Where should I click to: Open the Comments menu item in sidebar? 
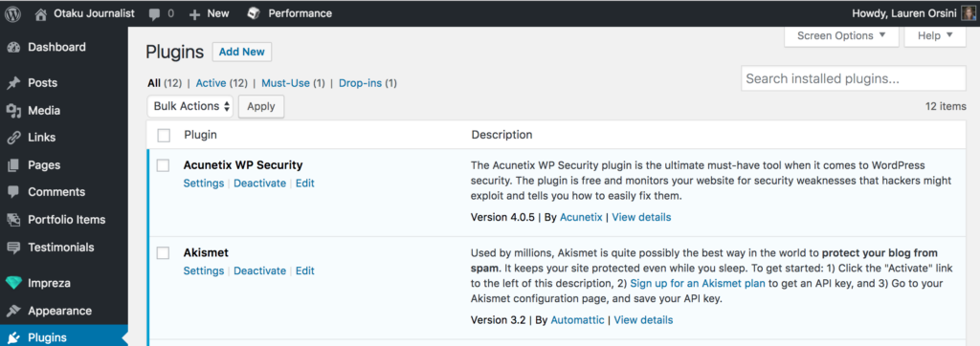(56, 192)
